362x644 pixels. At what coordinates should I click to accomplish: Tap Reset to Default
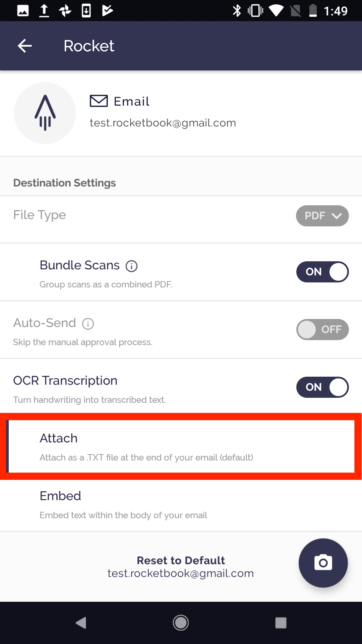[x=181, y=560]
